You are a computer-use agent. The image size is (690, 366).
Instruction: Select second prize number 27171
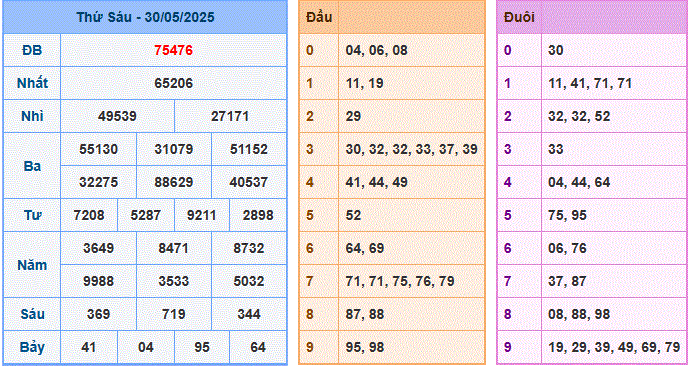coord(230,116)
